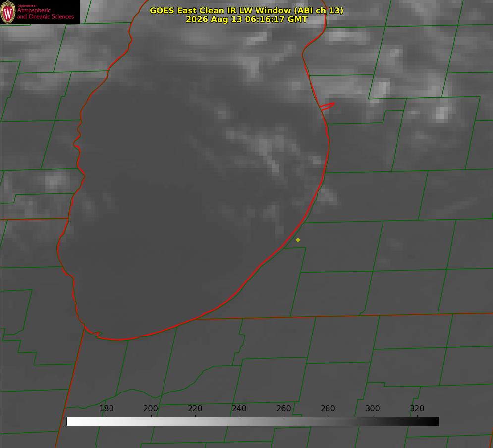493x448 pixels.
Task: Click the 220 label on the colorbar
Action: [x=195, y=408]
